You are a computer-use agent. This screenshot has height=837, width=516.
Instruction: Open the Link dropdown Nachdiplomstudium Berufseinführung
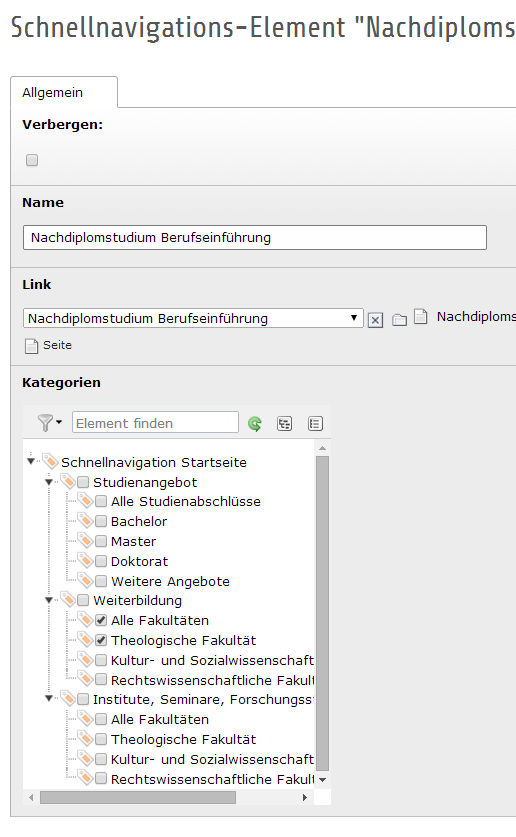[193, 318]
